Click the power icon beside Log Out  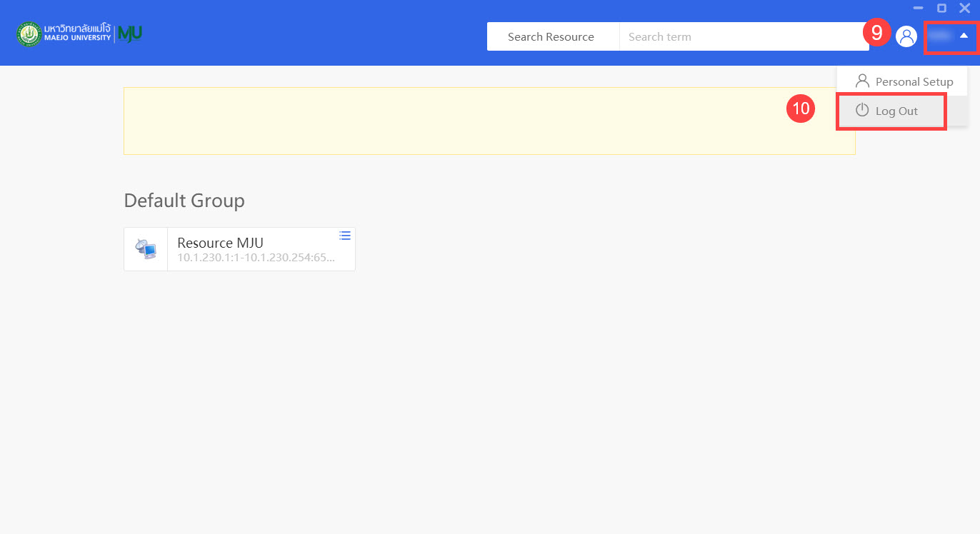[862, 111]
